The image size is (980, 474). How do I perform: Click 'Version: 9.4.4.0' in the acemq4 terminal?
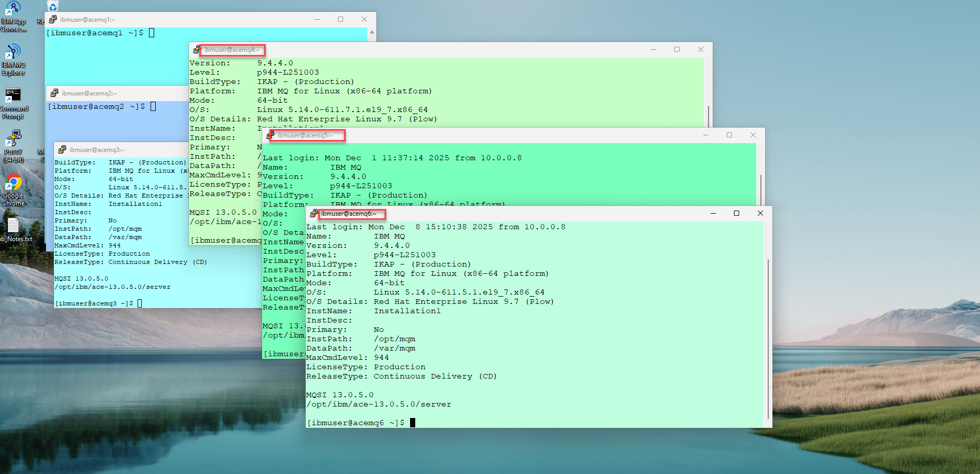point(241,63)
